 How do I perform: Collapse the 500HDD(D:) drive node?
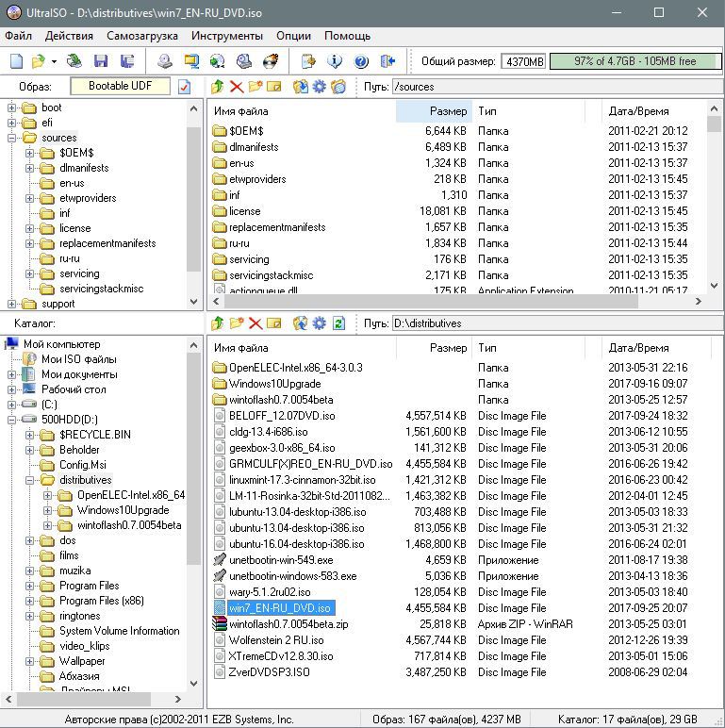point(11,420)
